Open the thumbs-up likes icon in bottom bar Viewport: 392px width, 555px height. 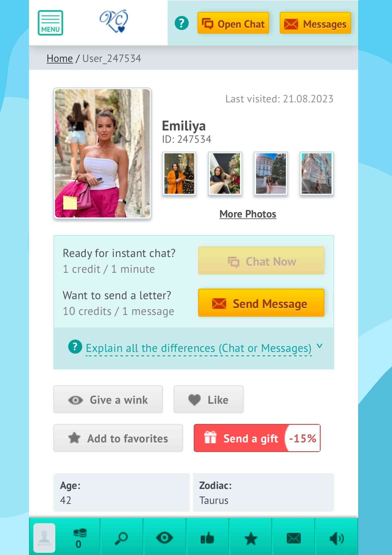pos(207,538)
